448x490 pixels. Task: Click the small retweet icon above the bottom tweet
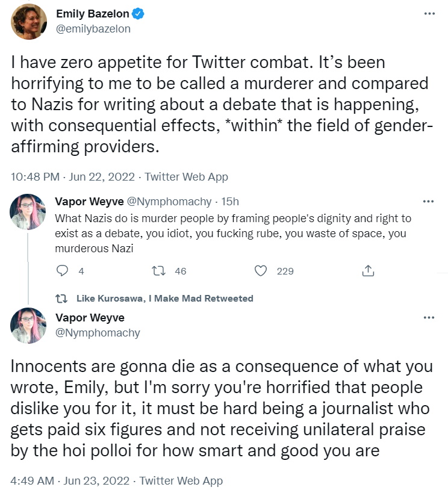[61, 298]
